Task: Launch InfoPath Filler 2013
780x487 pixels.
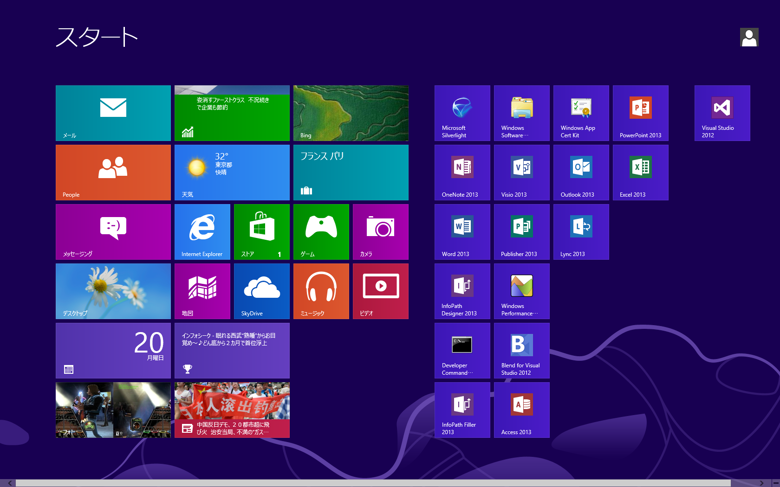Action: click(x=462, y=410)
